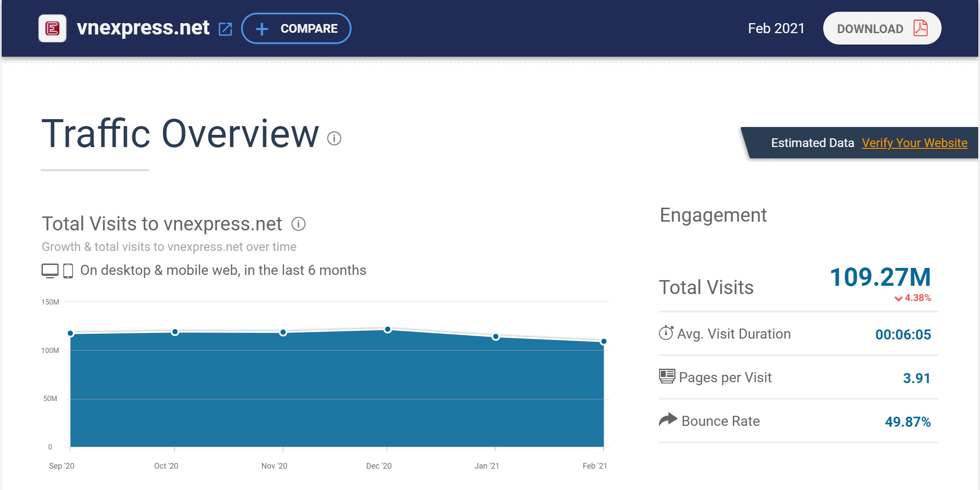
Task: Click the Traffic Overview heading text
Action: 180,134
